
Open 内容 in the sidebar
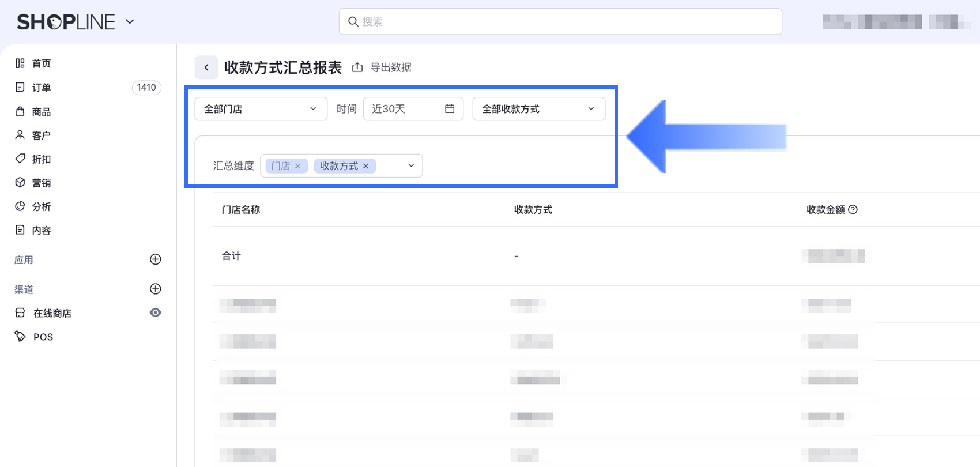(x=42, y=230)
